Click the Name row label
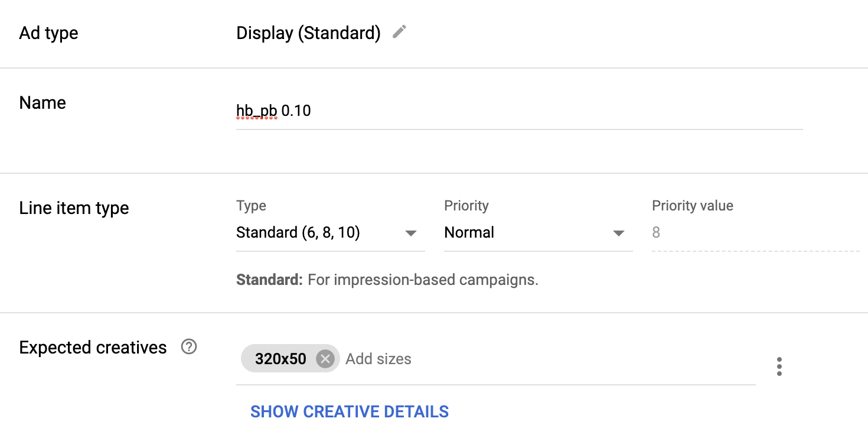Screen dimensions: 868x428 pyautogui.click(x=43, y=103)
